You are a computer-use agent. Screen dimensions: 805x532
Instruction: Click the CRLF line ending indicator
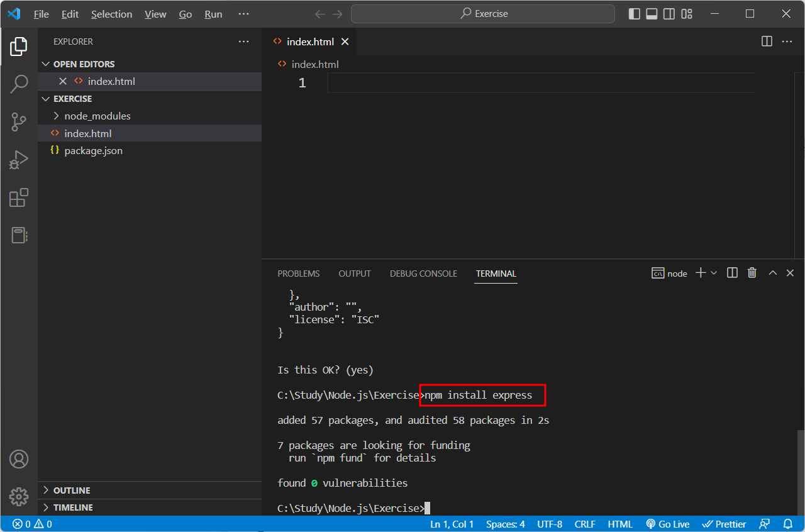(x=584, y=523)
